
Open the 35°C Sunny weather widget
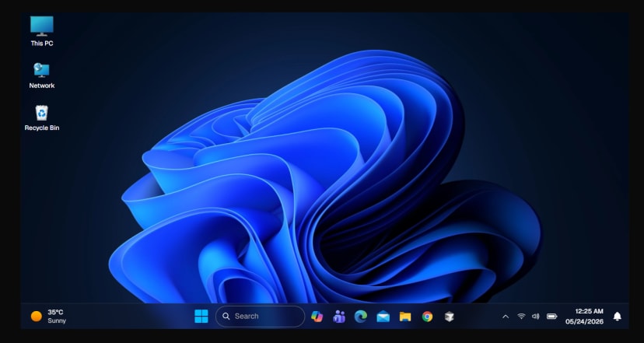(x=48, y=317)
